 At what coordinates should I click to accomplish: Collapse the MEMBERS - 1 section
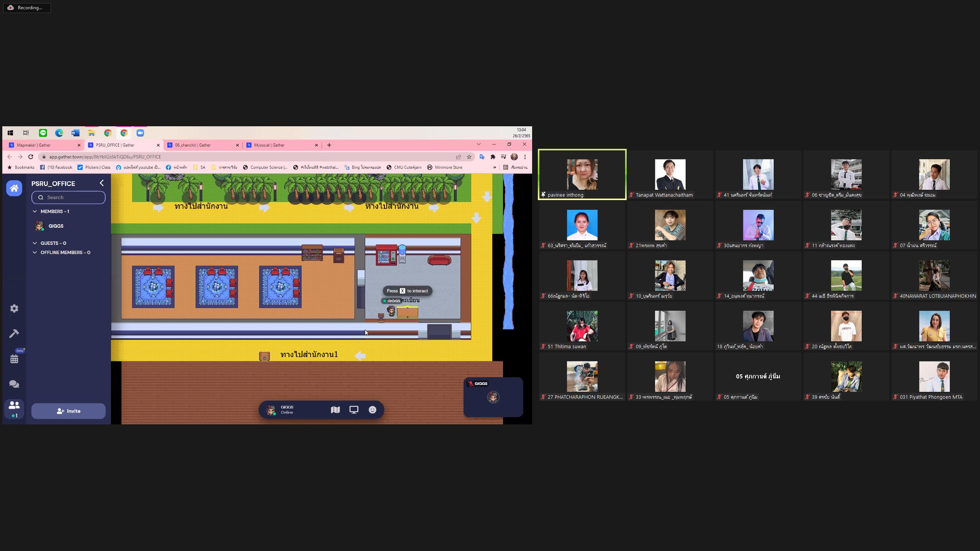(35, 212)
